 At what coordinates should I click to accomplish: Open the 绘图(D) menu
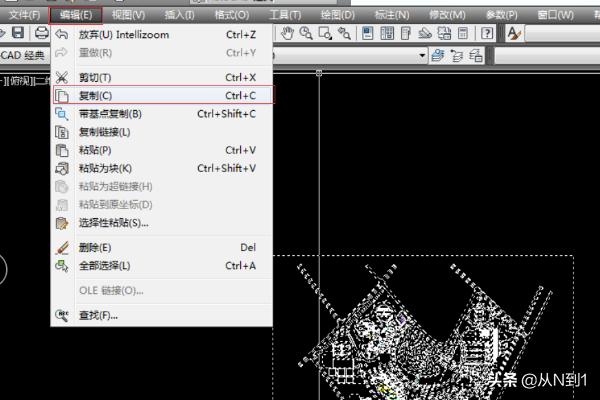pos(338,15)
